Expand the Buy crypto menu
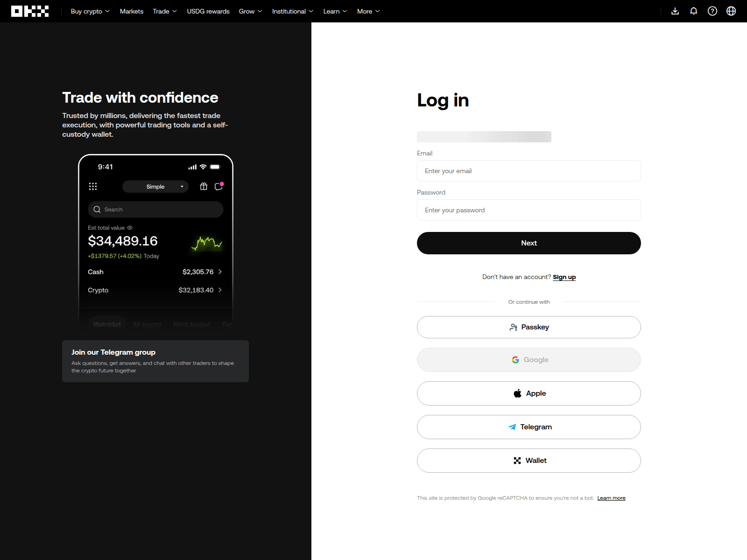 click(90, 11)
